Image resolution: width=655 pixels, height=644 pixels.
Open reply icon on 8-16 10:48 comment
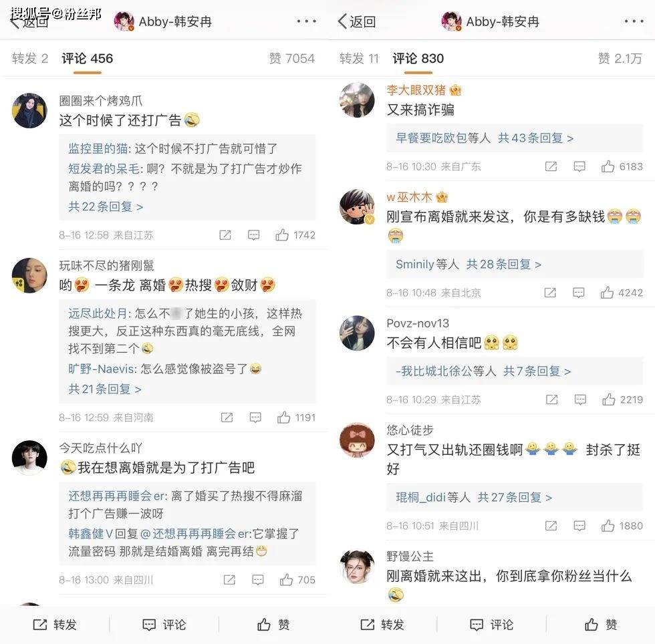(x=579, y=293)
